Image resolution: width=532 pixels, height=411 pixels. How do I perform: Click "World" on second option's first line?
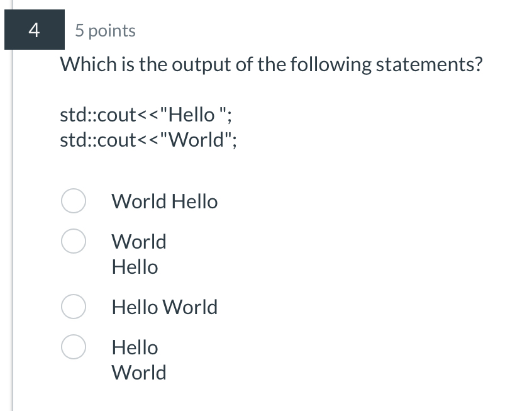click(x=139, y=241)
